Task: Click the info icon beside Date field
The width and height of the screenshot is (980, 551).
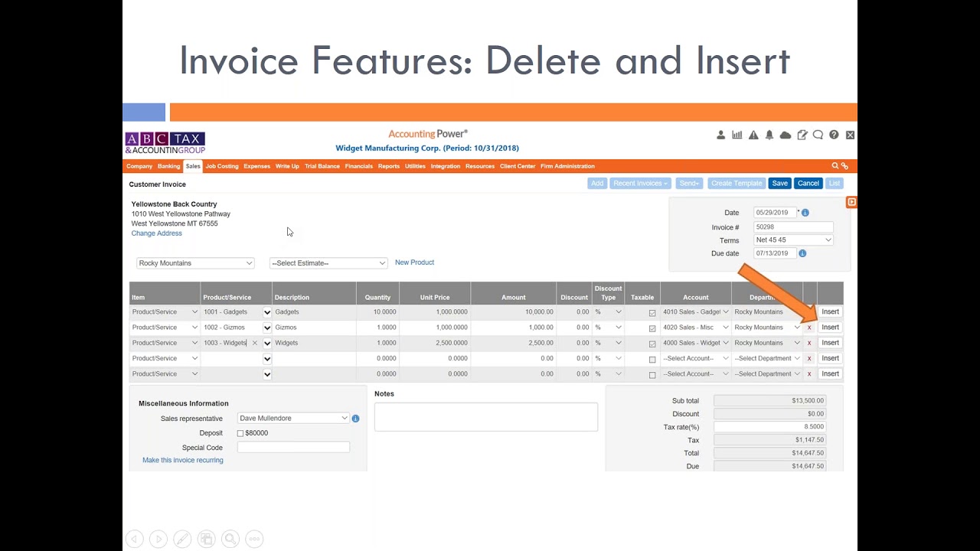Action: point(805,213)
